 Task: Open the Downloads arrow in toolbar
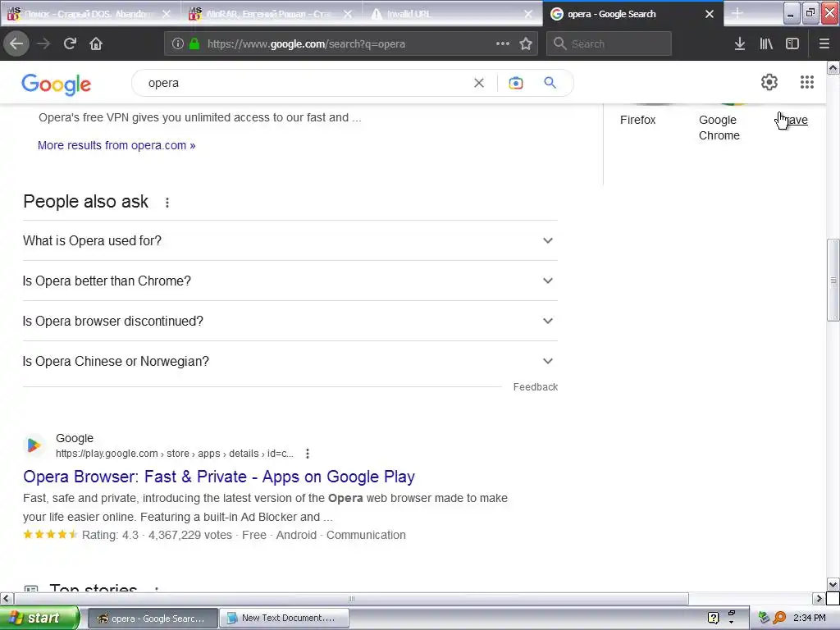tap(740, 43)
